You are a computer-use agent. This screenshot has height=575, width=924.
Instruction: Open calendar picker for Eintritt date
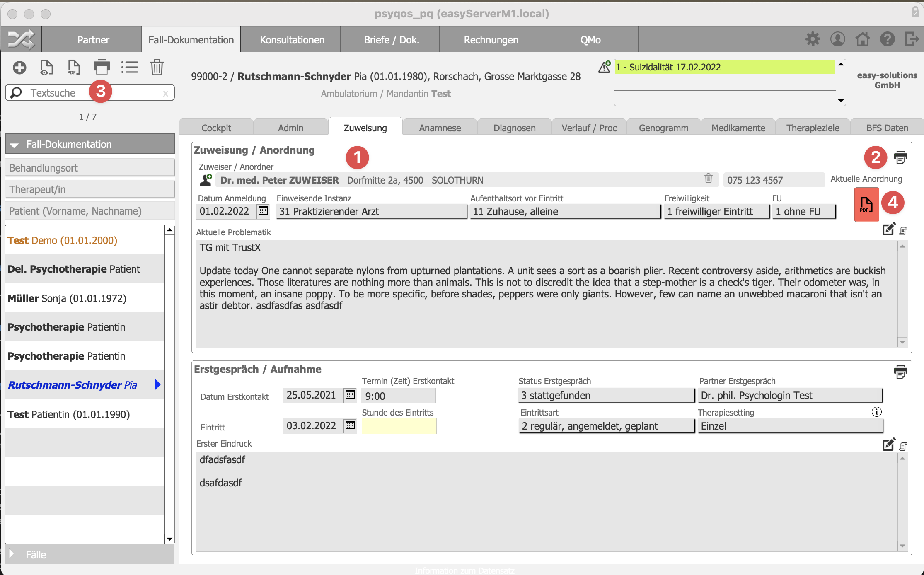pyautogui.click(x=350, y=425)
